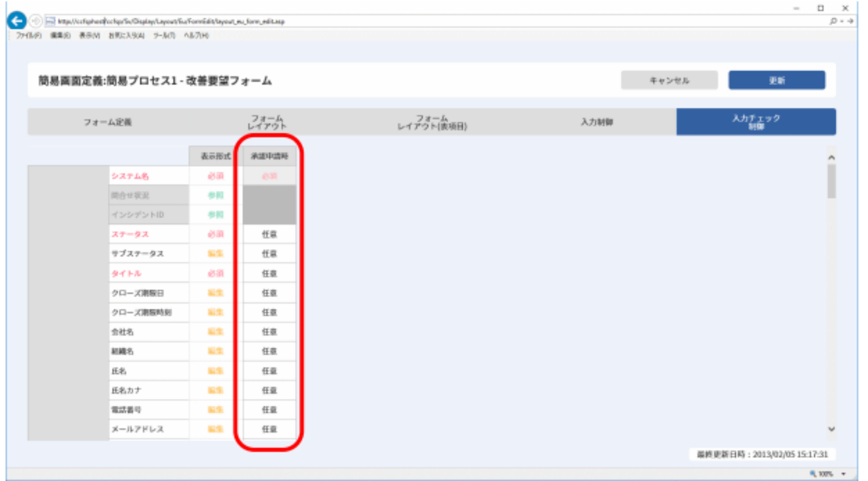Image resolution: width=868 pixels, height=481 pixels.
Task: Open the ファイル menu
Action: coord(29,36)
